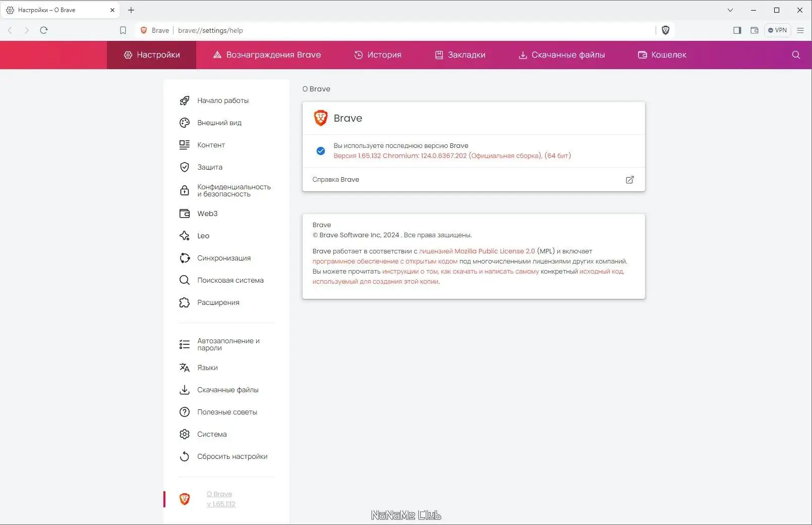The width and height of the screenshot is (812, 525).
Task: Open the Настройки top tab
Action: (x=152, y=55)
